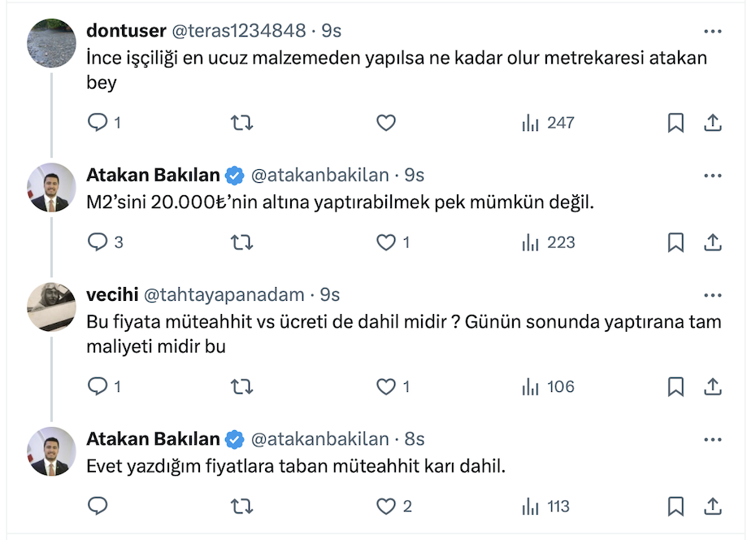
Task: Reply to dontuser's tweet
Action: point(98,123)
